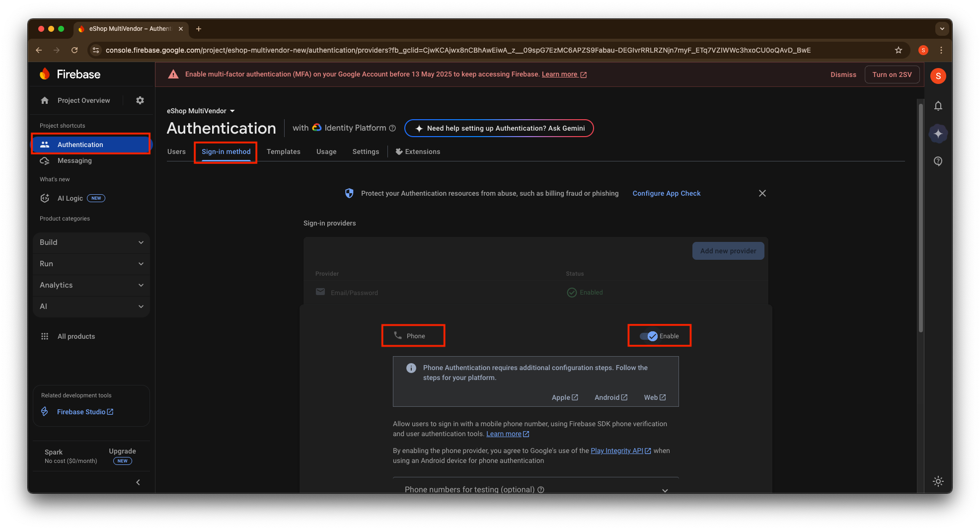Toggle the Phone provider Enable switch
The image size is (980, 530).
(649, 336)
